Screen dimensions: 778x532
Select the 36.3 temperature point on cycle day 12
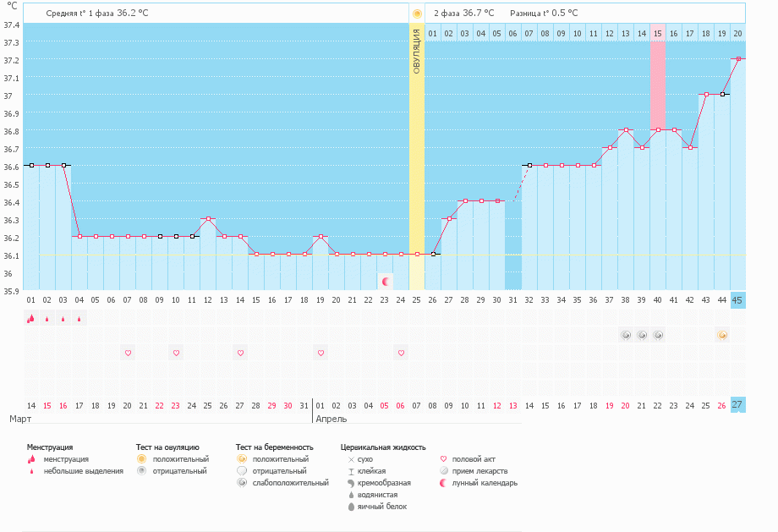208,219
